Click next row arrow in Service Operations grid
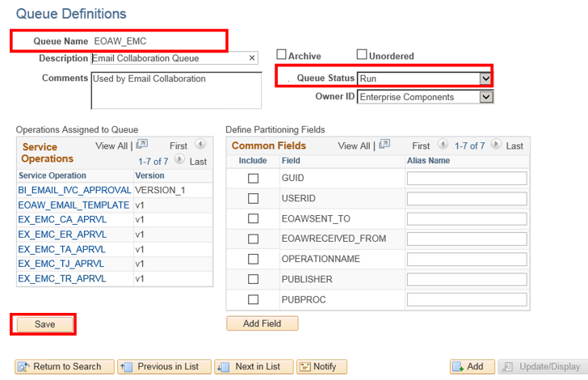This screenshot has height=380, width=588. [181, 160]
